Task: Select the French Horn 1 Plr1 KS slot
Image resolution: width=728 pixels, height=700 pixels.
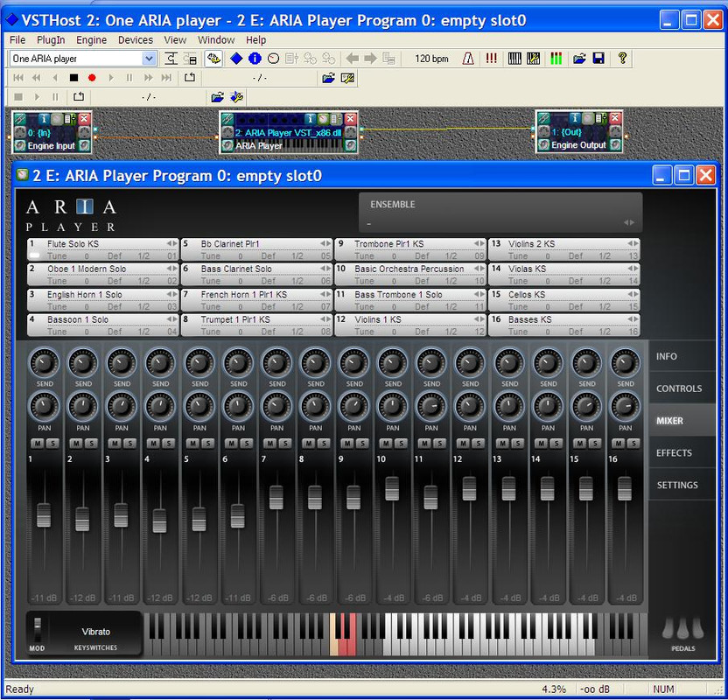Action: tap(256, 300)
